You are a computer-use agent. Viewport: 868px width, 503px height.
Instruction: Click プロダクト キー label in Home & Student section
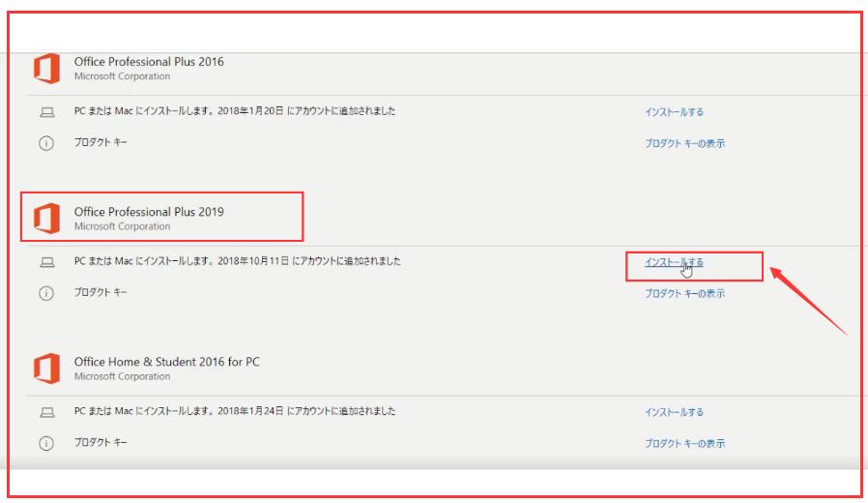click(101, 443)
